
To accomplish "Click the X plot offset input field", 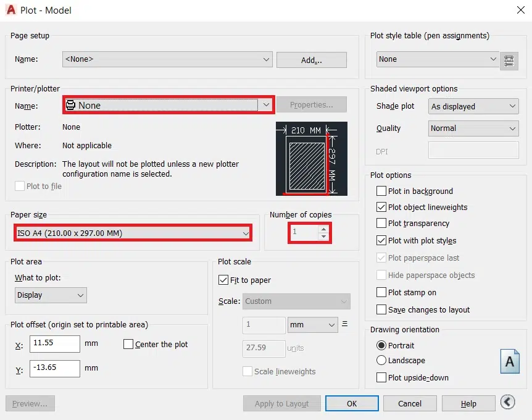I will [55, 344].
